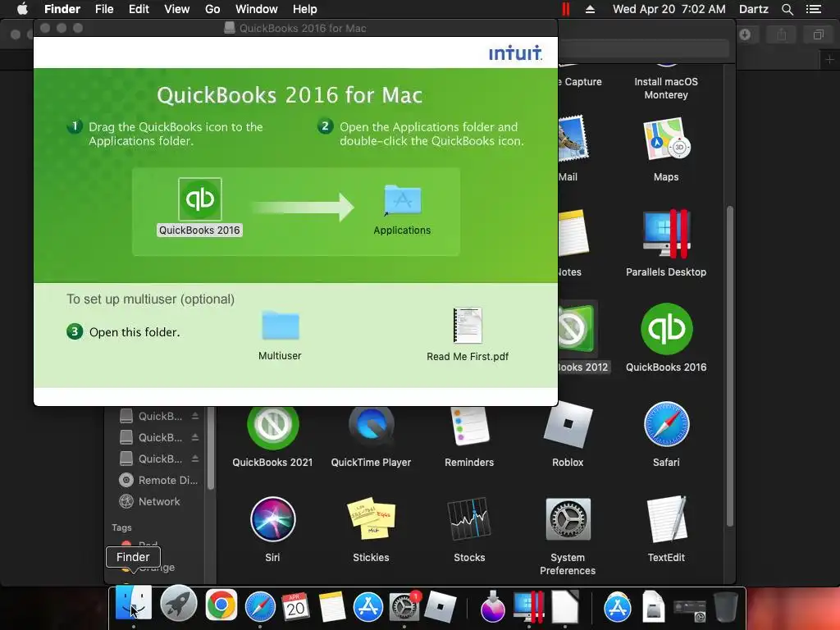Image resolution: width=840 pixels, height=630 pixels.
Task: Select QuickBooks 2016 app in the Finder Applications window
Action: click(666, 329)
